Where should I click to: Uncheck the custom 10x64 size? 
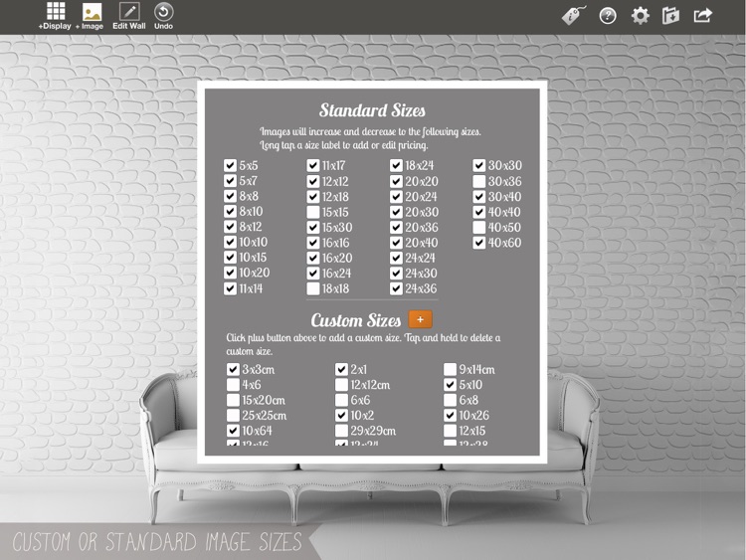click(233, 431)
